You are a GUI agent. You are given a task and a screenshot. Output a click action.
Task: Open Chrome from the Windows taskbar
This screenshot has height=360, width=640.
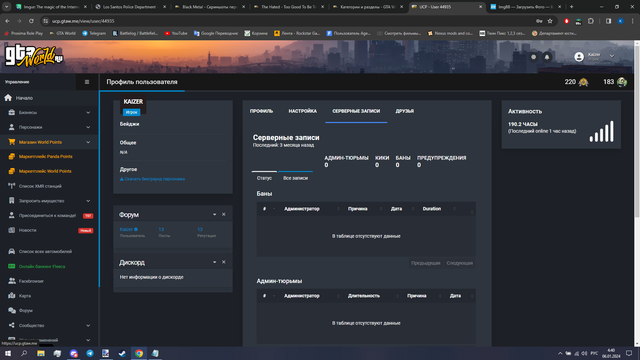point(139,353)
